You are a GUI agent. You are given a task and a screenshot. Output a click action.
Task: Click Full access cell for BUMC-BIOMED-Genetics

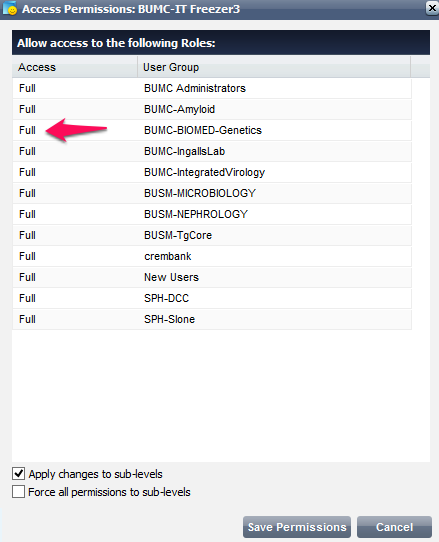(27, 130)
